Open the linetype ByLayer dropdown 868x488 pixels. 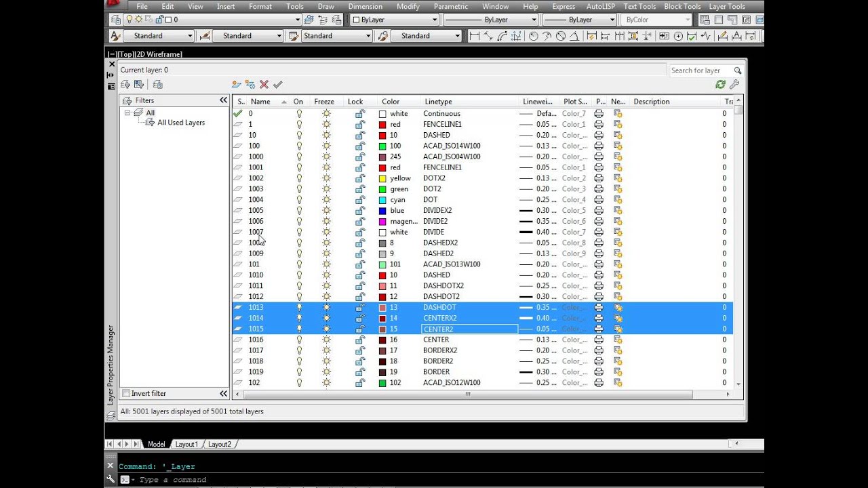click(491, 20)
